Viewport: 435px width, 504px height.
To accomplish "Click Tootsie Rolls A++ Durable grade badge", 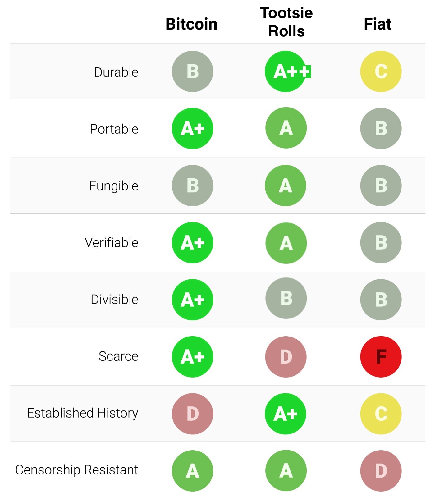I will [286, 71].
